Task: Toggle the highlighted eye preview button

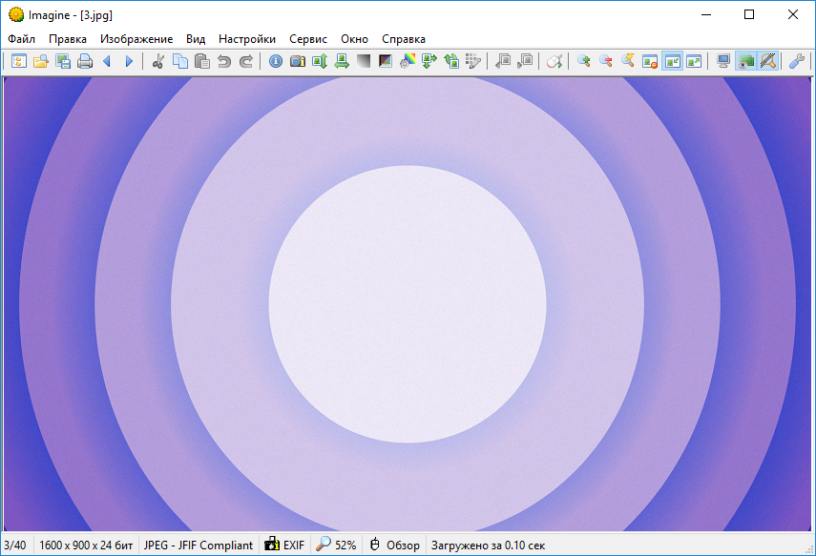Action: [746, 62]
